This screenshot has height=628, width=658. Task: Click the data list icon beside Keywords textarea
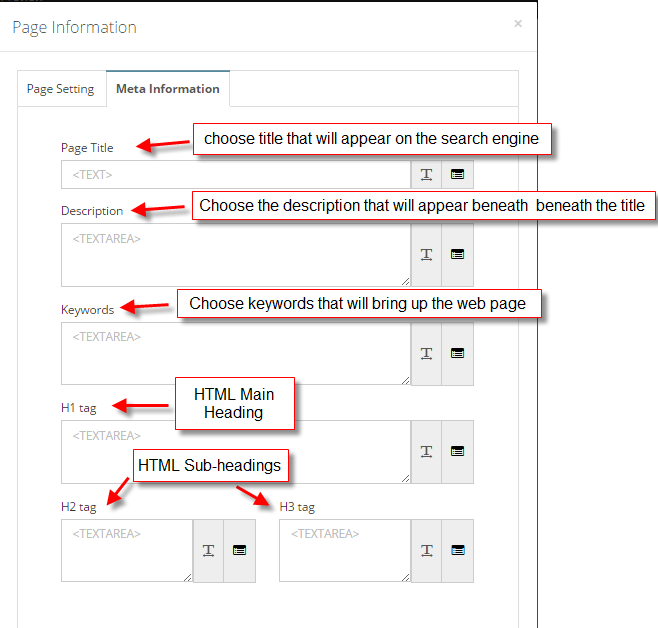457,354
